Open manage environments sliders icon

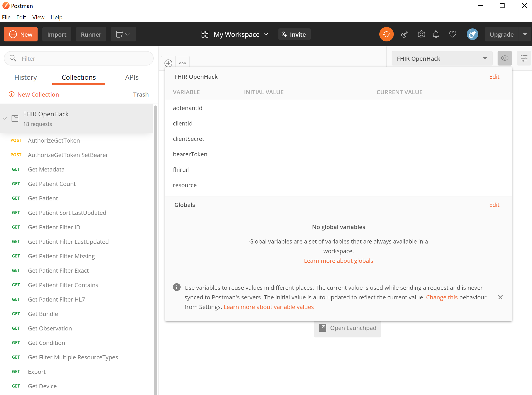[524, 58]
